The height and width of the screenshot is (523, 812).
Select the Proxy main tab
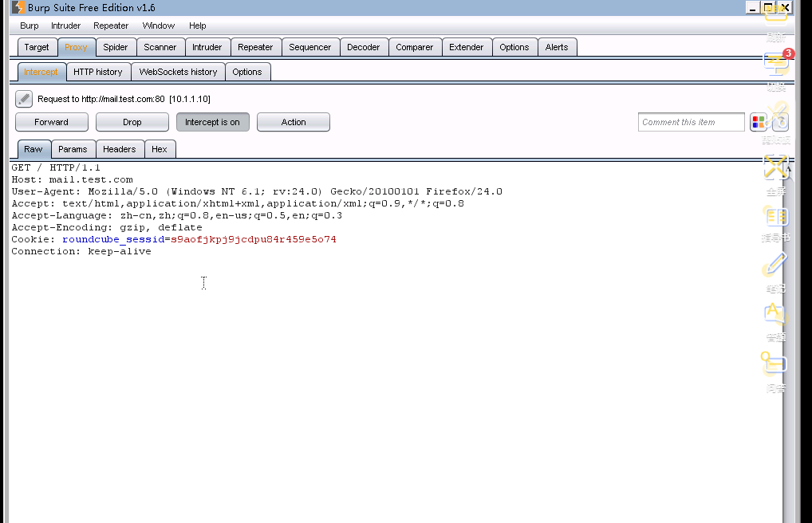76,47
